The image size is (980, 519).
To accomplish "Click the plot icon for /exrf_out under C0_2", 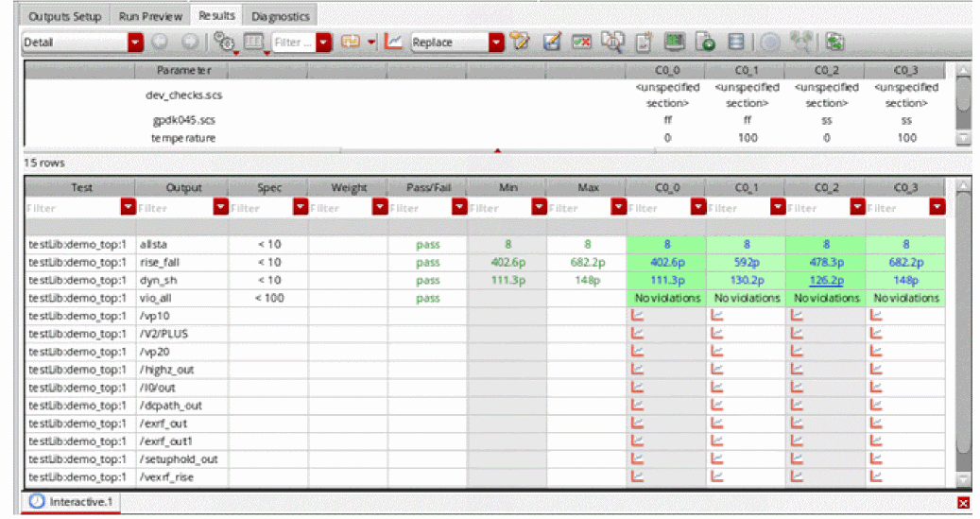I will pyautogui.click(x=797, y=424).
